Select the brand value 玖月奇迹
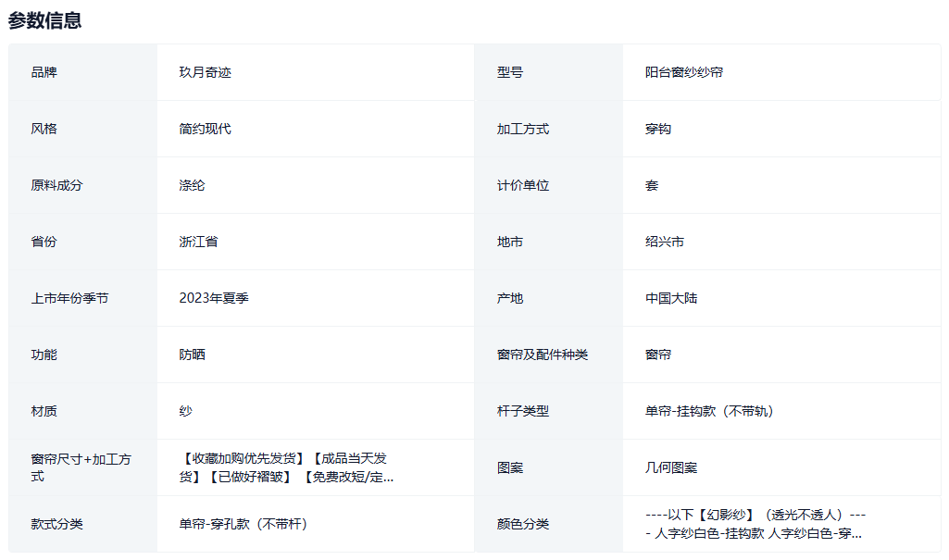Image resolution: width=949 pixels, height=560 pixels. (205, 72)
